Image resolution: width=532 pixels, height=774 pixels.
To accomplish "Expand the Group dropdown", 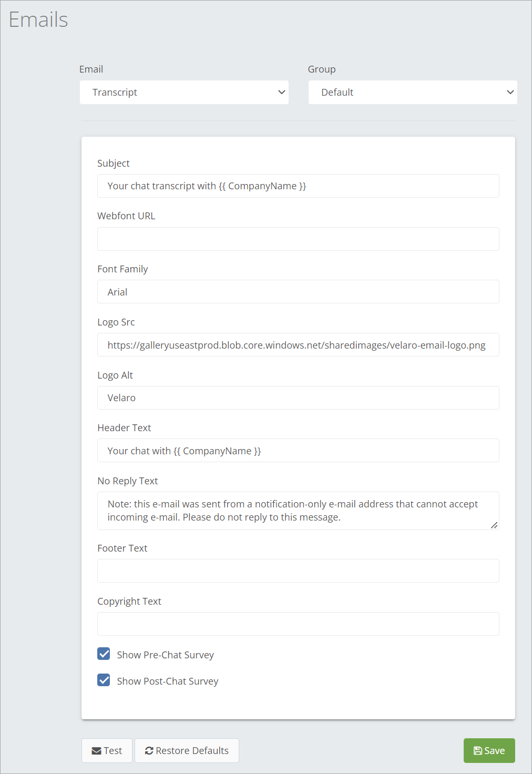I will click(x=413, y=93).
